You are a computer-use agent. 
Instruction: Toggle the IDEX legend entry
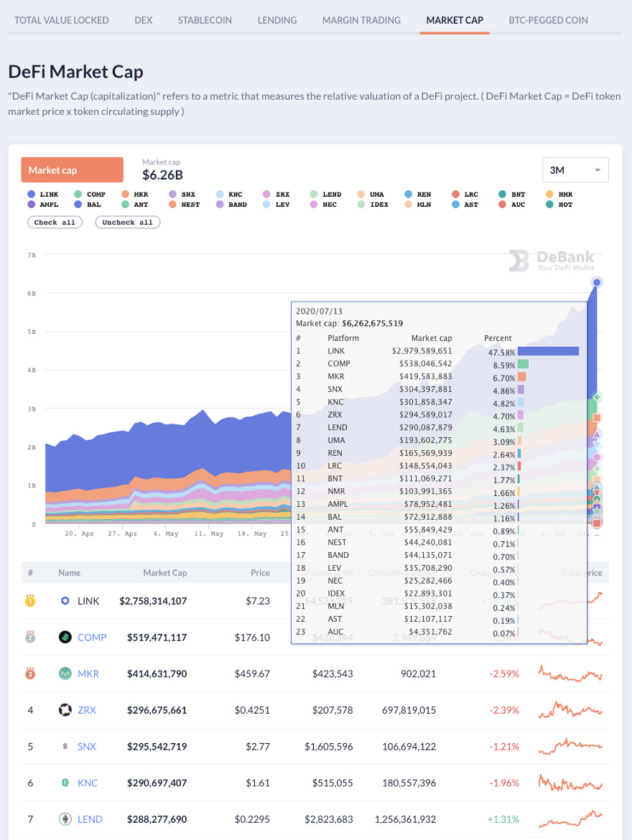[373, 205]
